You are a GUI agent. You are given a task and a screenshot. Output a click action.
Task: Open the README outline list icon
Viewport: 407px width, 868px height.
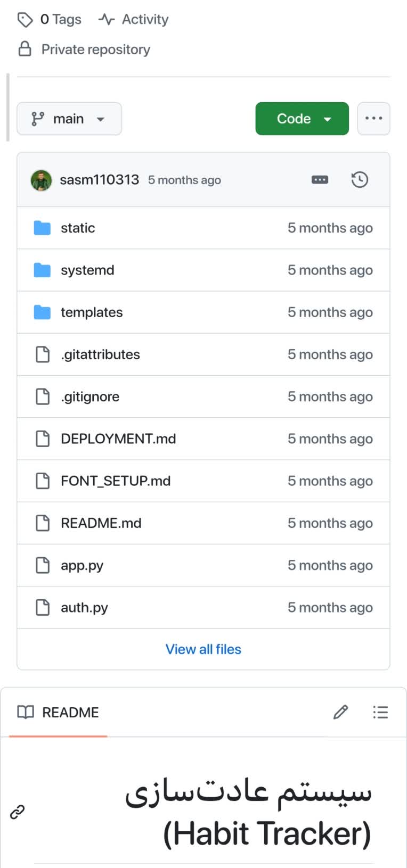coord(380,712)
